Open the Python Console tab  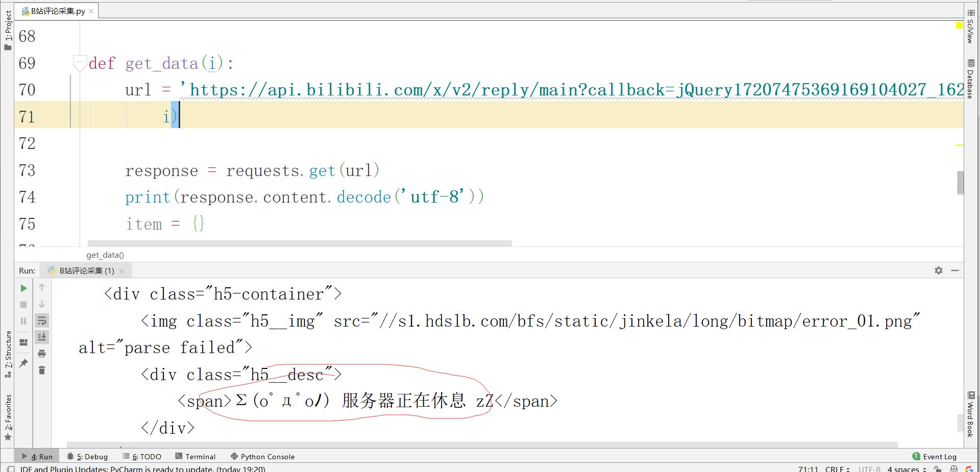click(x=262, y=457)
